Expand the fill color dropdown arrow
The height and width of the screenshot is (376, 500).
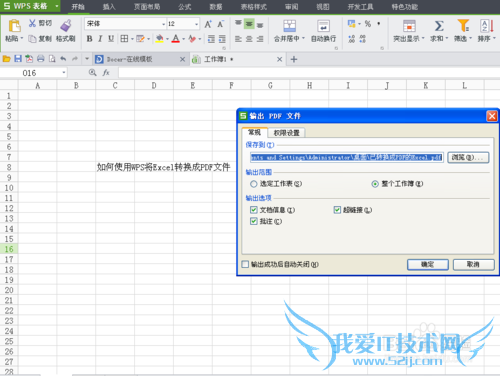click(x=167, y=39)
